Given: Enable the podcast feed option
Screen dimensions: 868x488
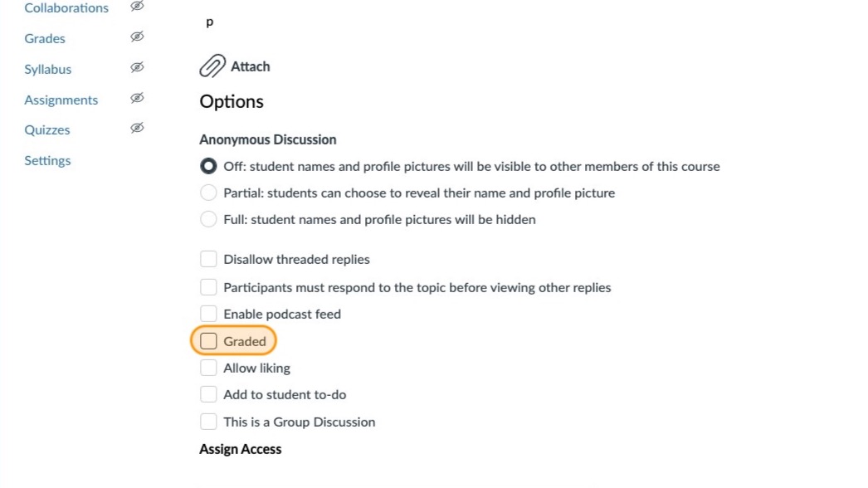Looking at the screenshot, I should pyautogui.click(x=208, y=314).
